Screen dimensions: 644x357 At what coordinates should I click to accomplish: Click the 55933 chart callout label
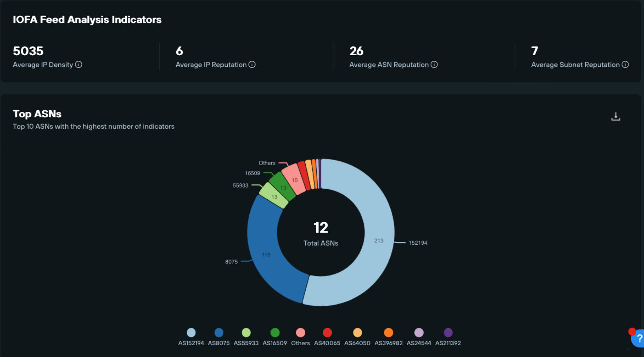tap(240, 185)
